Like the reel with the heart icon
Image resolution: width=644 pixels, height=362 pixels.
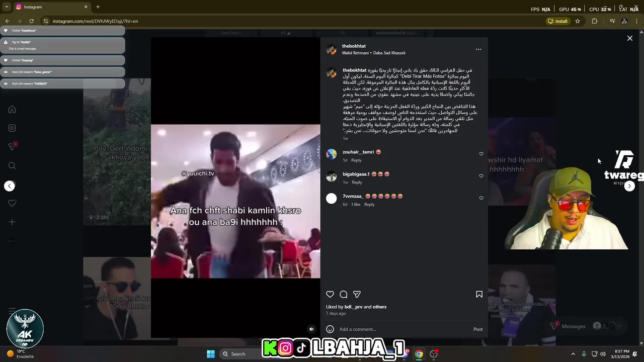pyautogui.click(x=330, y=294)
